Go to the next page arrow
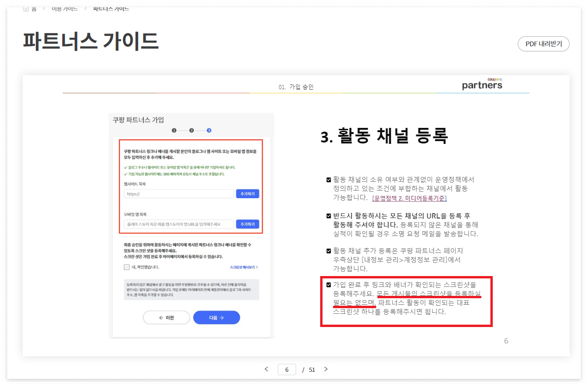This screenshot has width=588, height=386. pyautogui.click(x=325, y=369)
